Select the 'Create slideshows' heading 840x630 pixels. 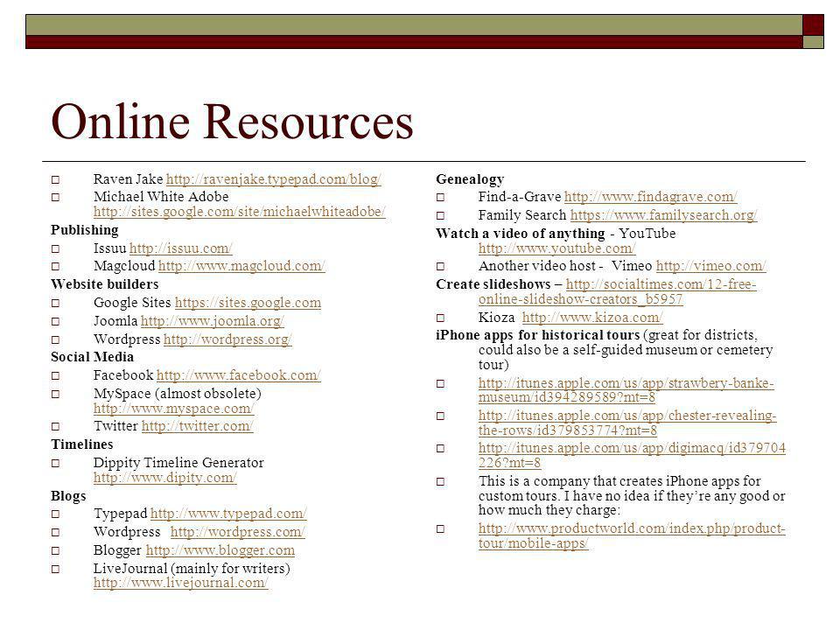click(x=493, y=284)
